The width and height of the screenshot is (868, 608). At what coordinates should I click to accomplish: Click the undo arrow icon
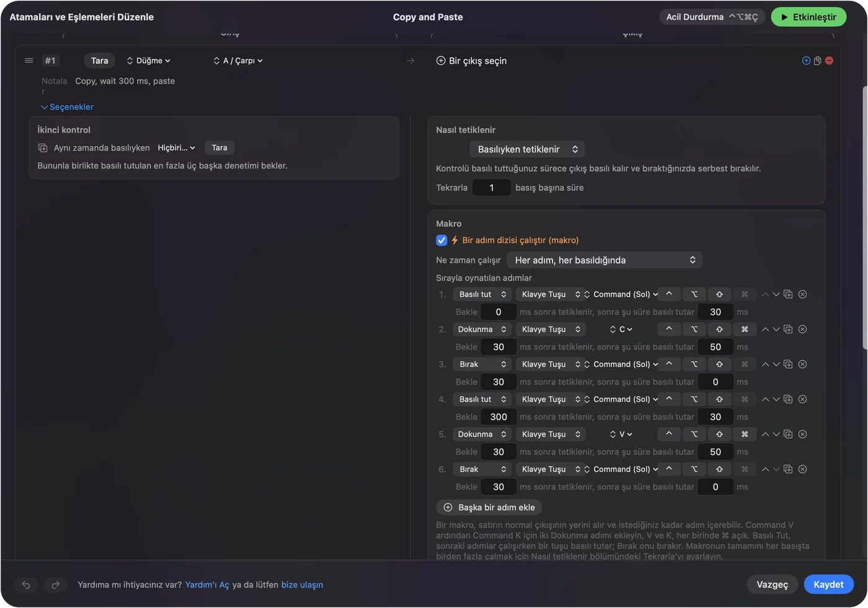point(26,584)
